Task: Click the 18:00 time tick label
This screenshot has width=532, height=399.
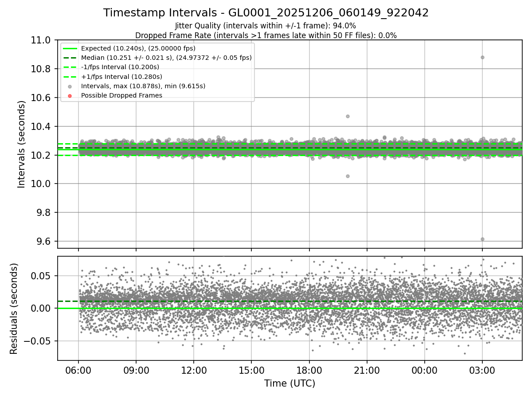Action: tap(309, 370)
